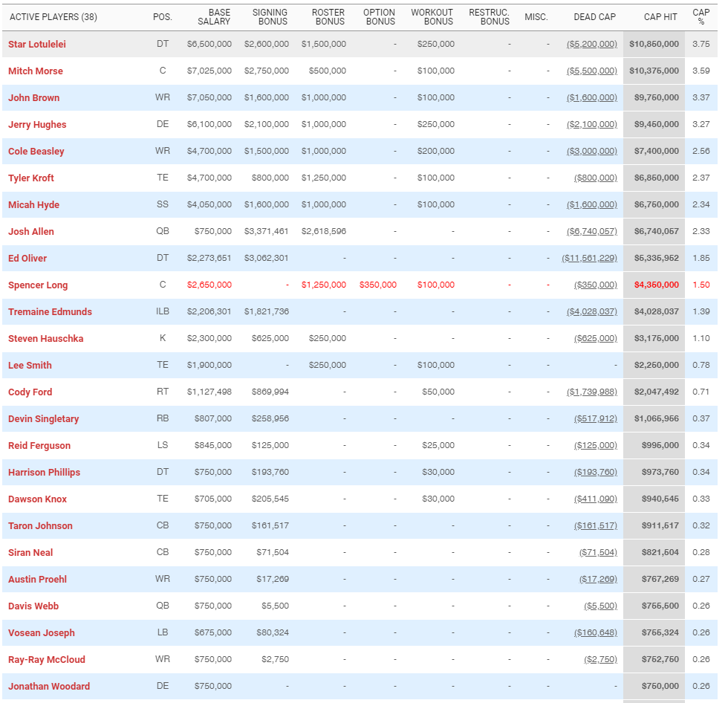
Task: Open Ed Oliver's ($11,561,229) dead cap link
Action: pyautogui.click(x=590, y=258)
